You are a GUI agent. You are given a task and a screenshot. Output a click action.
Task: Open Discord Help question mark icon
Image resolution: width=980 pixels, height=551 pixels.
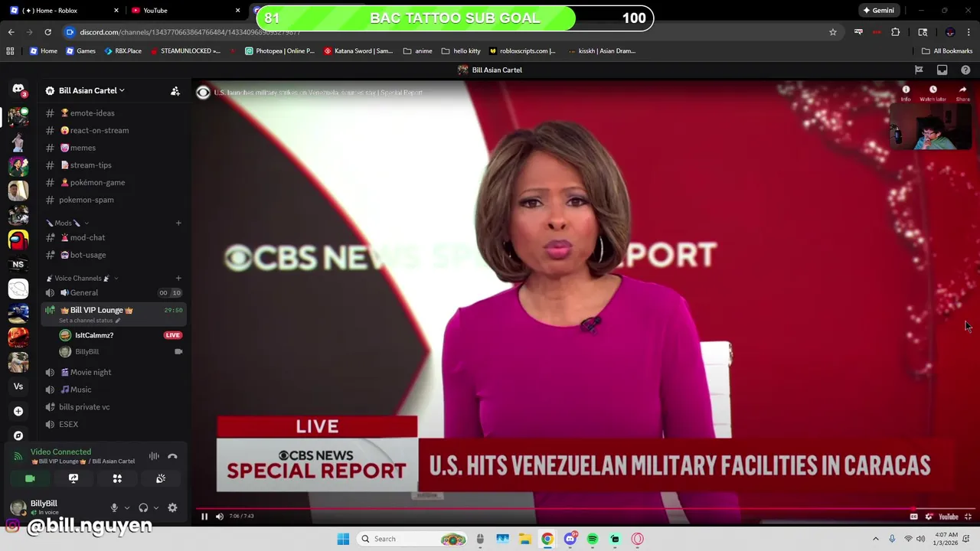[965, 70]
